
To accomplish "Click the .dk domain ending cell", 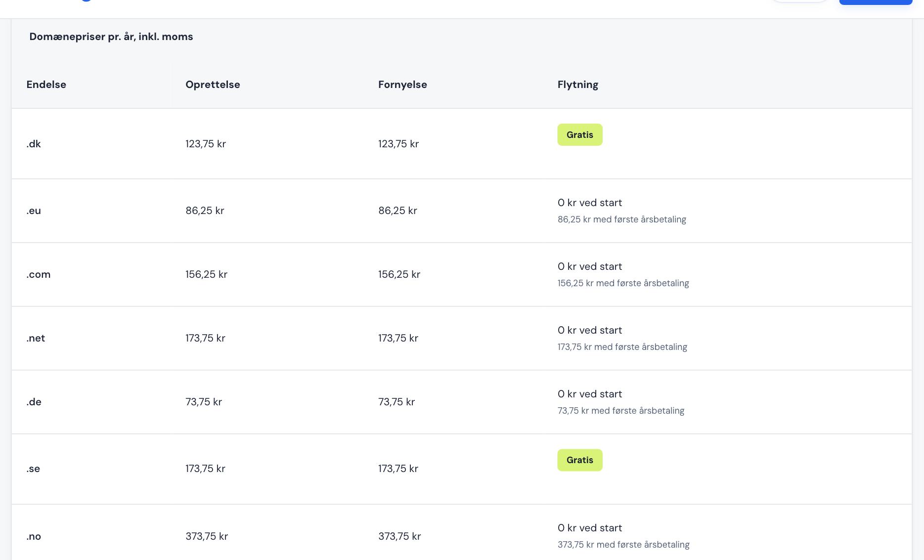I will point(34,144).
